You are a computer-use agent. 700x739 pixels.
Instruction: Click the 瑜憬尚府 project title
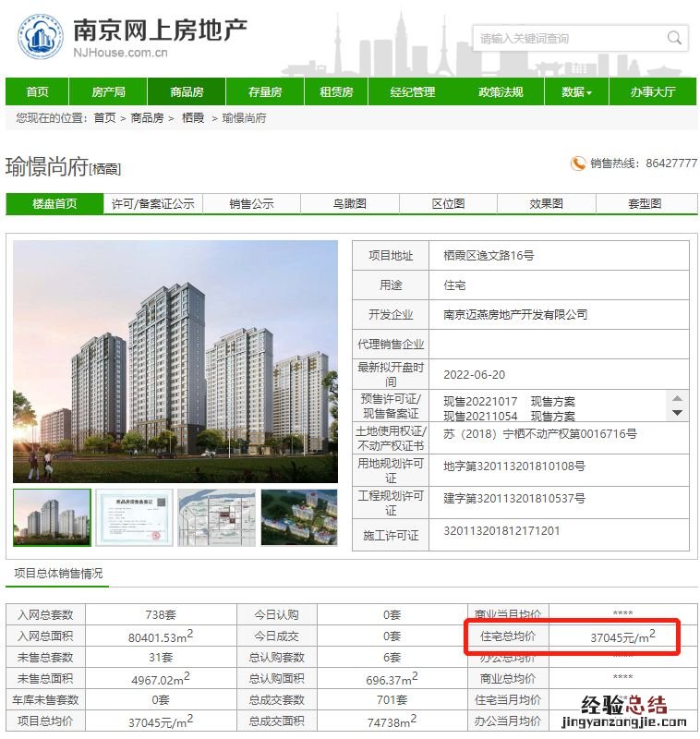pos(47,167)
